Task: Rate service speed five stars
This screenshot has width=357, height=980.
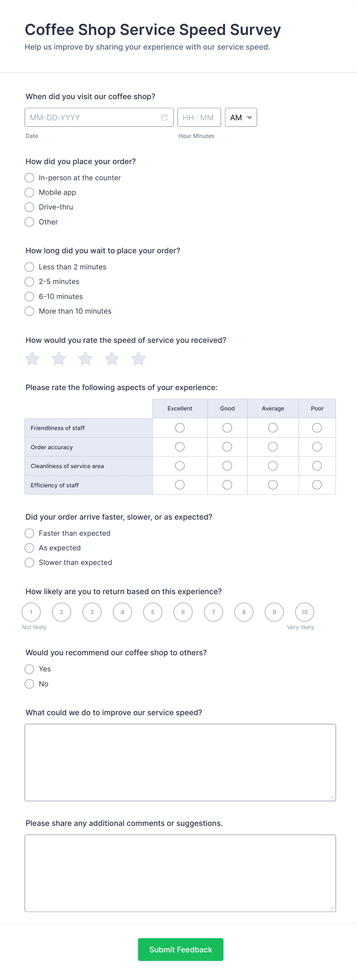Action: click(x=138, y=359)
